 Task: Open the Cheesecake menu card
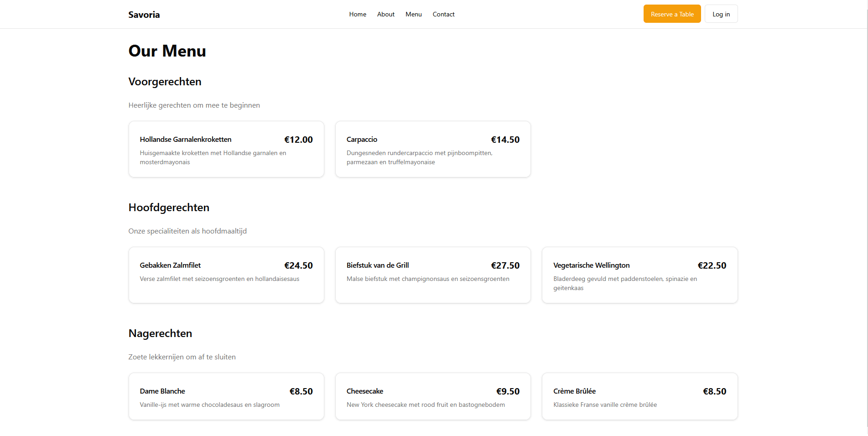coord(432,396)
